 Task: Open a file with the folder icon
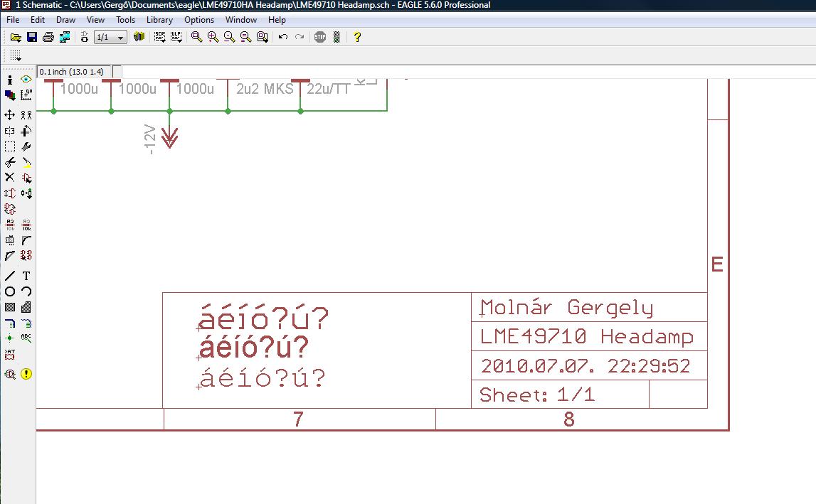[x=16, y=37]
